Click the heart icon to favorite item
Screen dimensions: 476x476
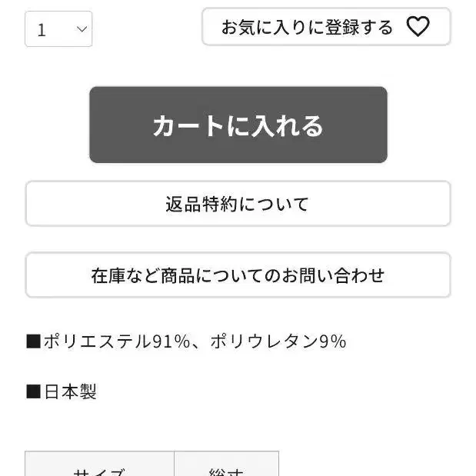pyautogui.click(x=418, y=27)
